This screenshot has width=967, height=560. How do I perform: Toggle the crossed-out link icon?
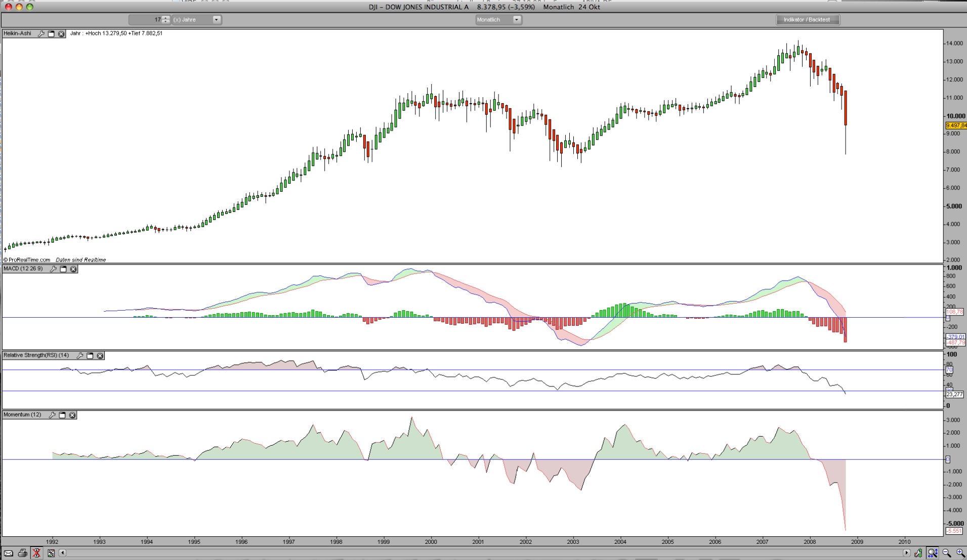point(36,553)
